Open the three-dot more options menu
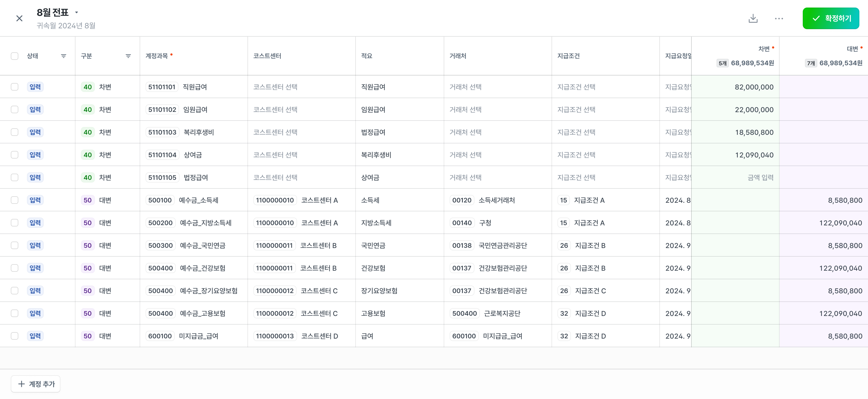This screenshot has width=868, height=399. tap(779, 19)
